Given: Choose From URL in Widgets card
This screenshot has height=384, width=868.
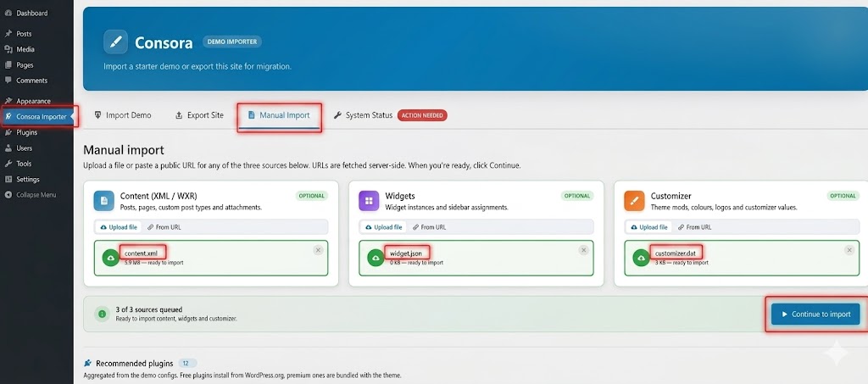Looking at the screenshot, I should pyautogui.click(x=429, y=227).
